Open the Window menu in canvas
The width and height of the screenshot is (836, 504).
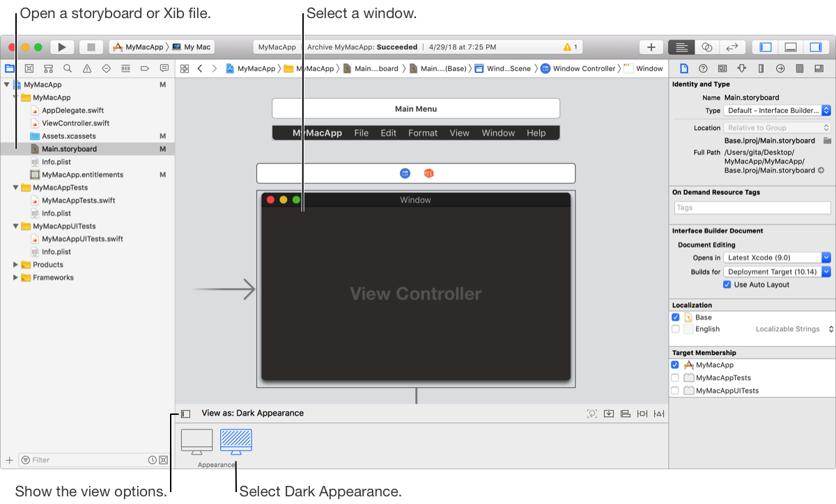(x=498, y=133)
